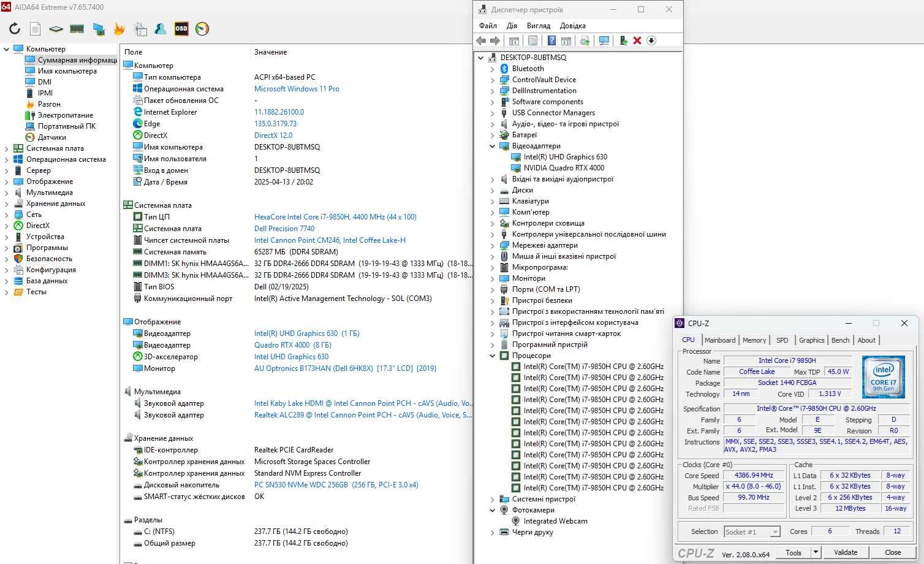Expand Bluetooth category in Device Manager
Image resolution: width=924 pixels, height=564 pixels.
492,69
